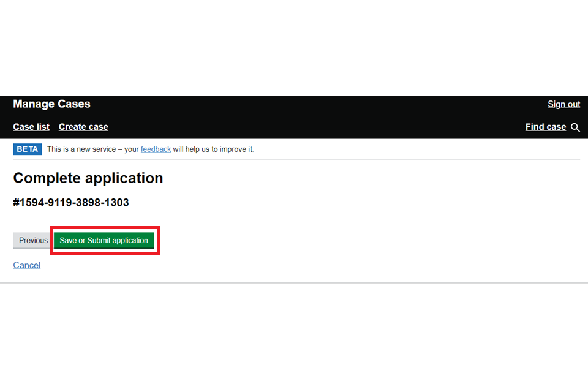Image resolution: width=588 pixels, height=392 pixels.
Task: Go to Create case
Action: pyautogui.click(x=83, y=127)
